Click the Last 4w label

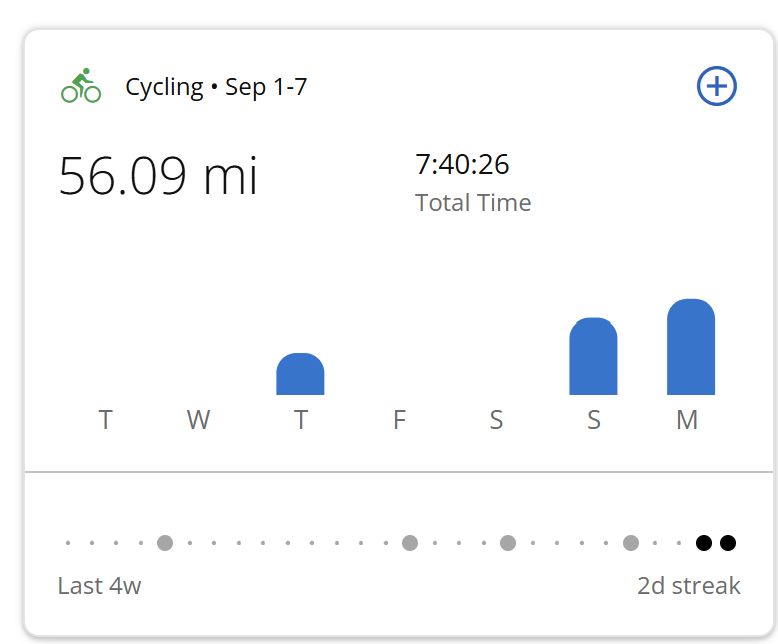tap(99, 586)
